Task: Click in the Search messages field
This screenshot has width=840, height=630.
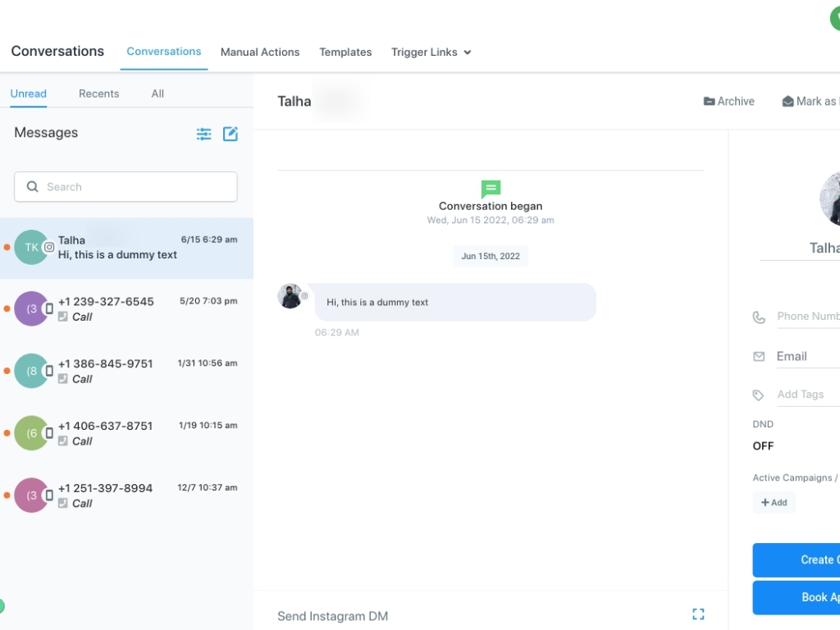Action: point(126,186)
